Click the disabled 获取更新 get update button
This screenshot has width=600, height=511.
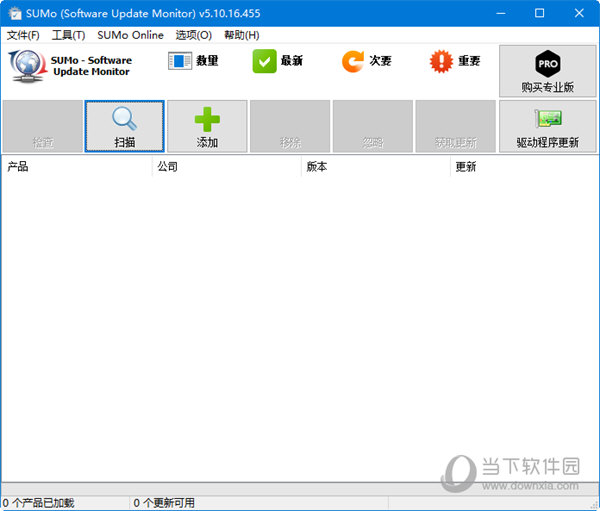tap(455, 126)
